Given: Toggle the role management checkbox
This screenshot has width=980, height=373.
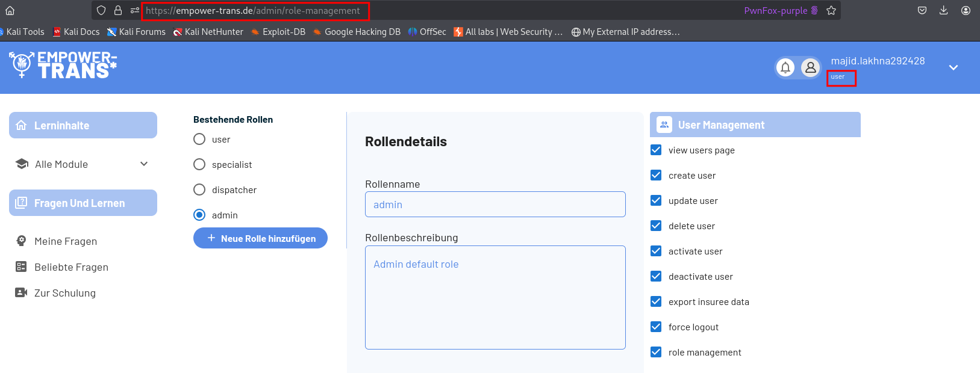Looking at the screenshot, I should [x=656, y=352].
